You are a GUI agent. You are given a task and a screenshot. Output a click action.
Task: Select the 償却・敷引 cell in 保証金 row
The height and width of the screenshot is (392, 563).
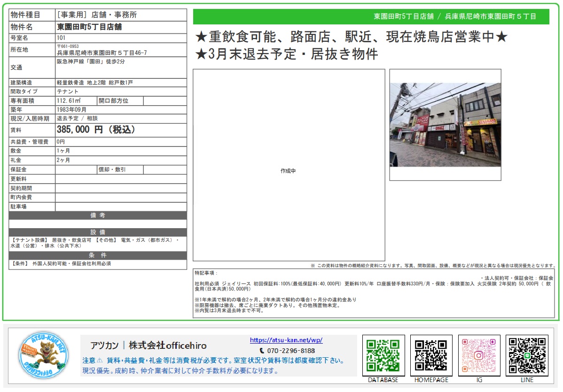click(x=119, y=169)
